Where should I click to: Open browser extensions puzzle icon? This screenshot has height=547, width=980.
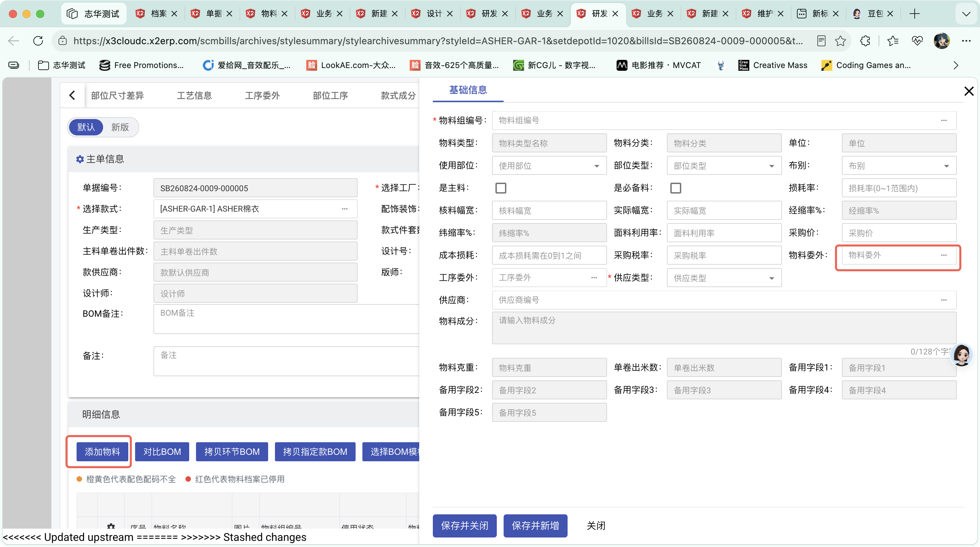click(x=865, y=41)
